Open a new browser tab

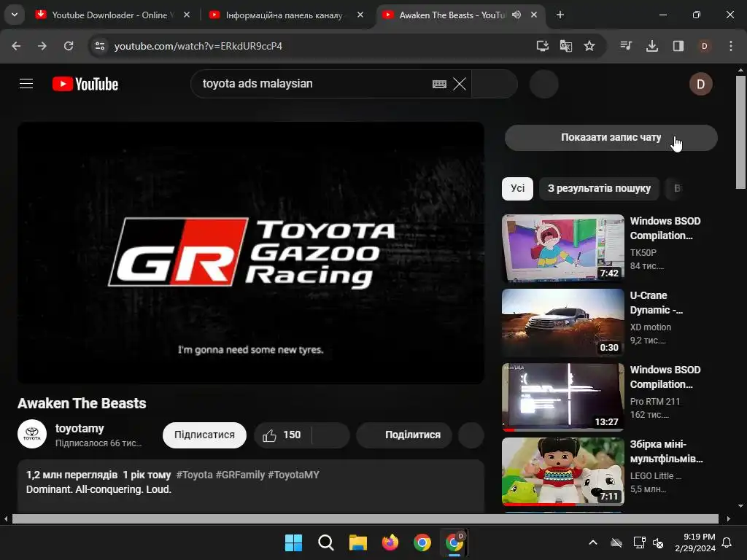[x=560, y=15]
